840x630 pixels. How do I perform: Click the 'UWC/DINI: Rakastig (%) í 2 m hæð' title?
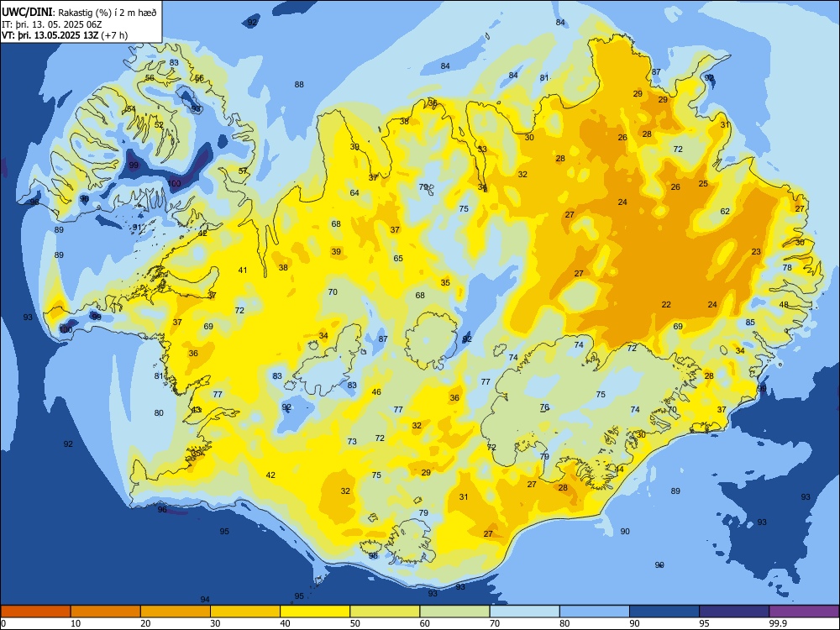[x=79, y=12]
